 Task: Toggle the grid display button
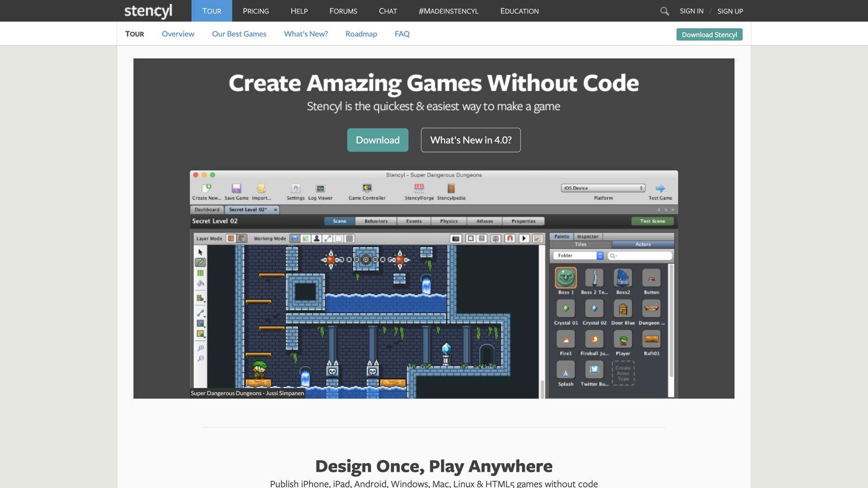pyautogui.click(x=482, y=239)
